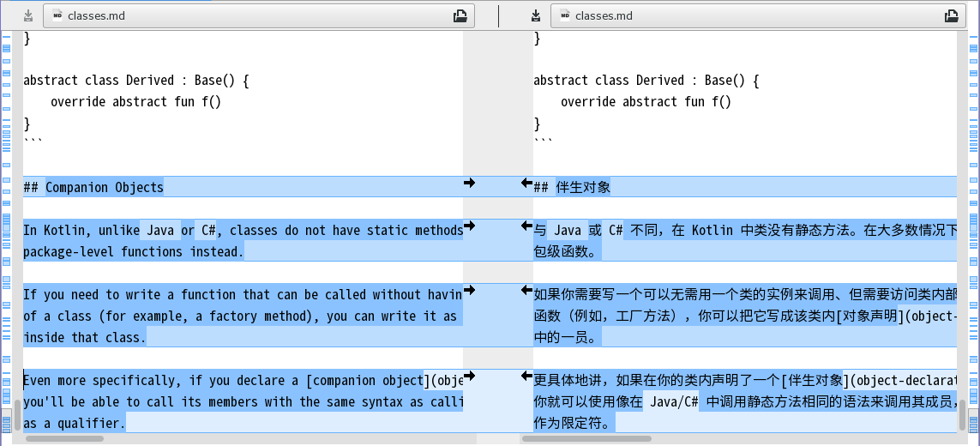
Task: Click line starting 'In Kotlin, unlike Java'
Action: click(243, 230)
